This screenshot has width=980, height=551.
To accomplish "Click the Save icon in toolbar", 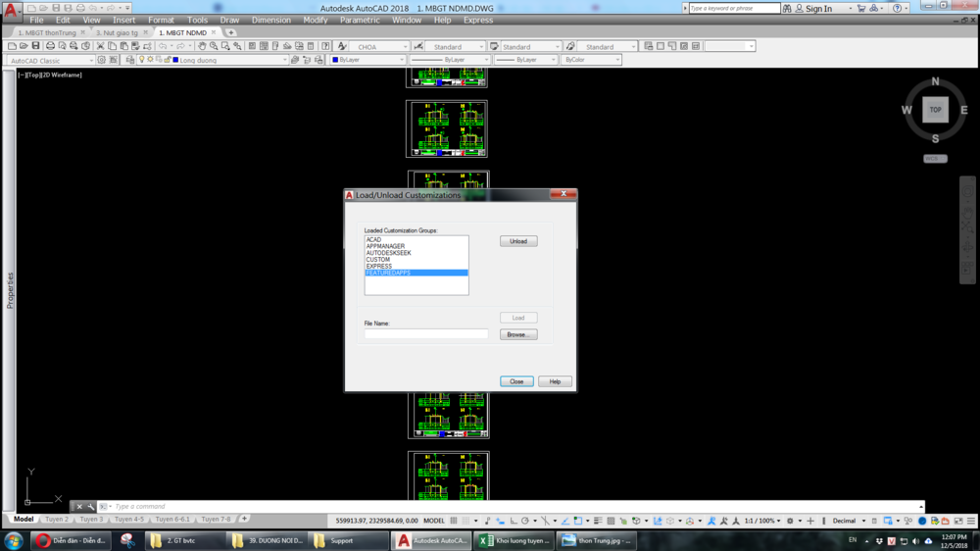I will [35, 46].
